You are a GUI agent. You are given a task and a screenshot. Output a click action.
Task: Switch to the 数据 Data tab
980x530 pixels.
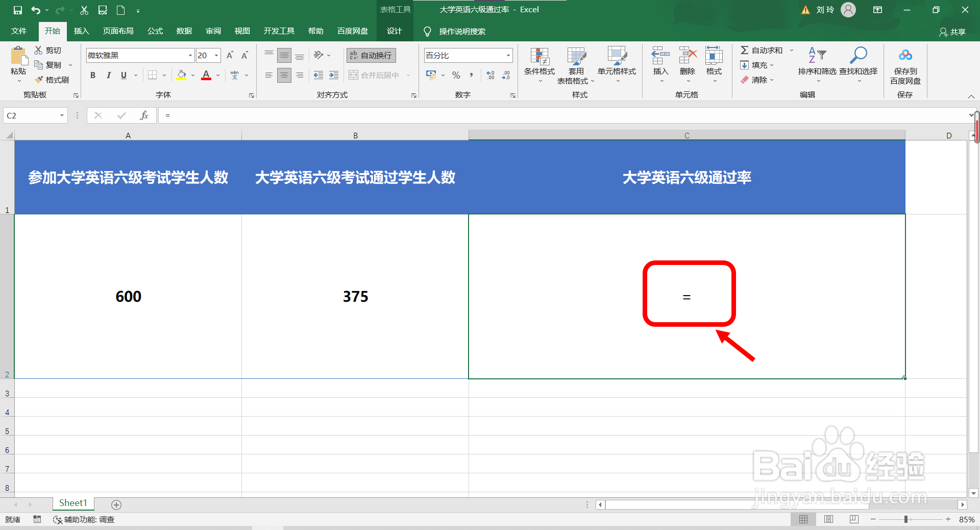coord(184,31)
